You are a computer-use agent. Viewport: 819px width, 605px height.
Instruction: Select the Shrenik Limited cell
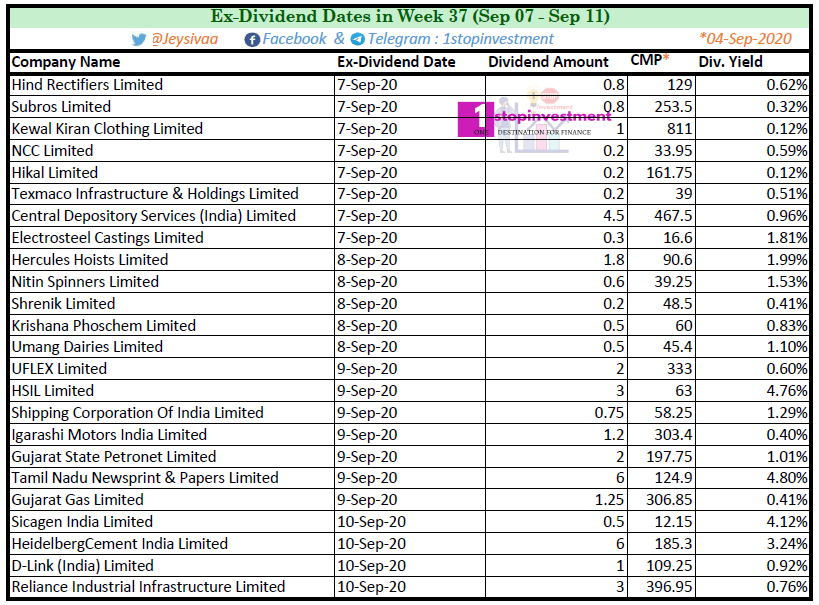(172, 304)
